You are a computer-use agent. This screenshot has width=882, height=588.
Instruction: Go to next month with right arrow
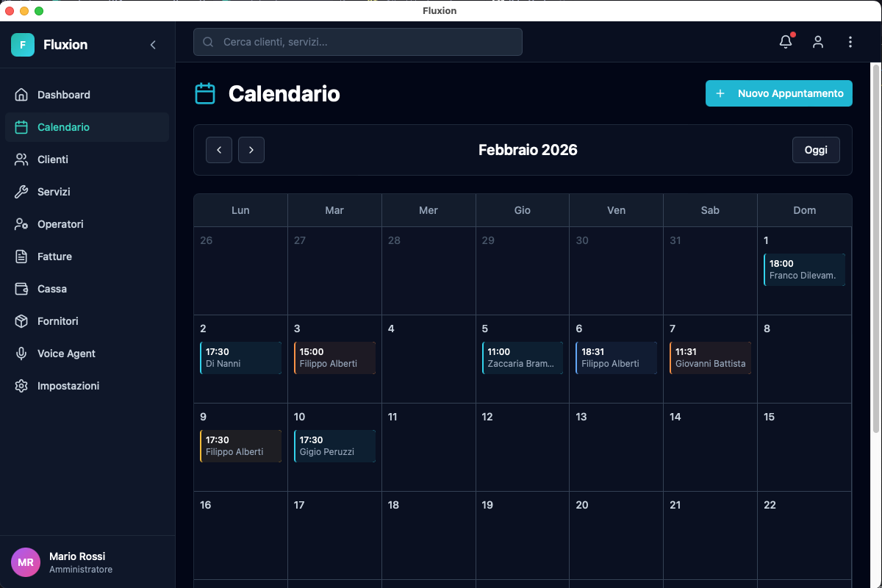point(251,149)
